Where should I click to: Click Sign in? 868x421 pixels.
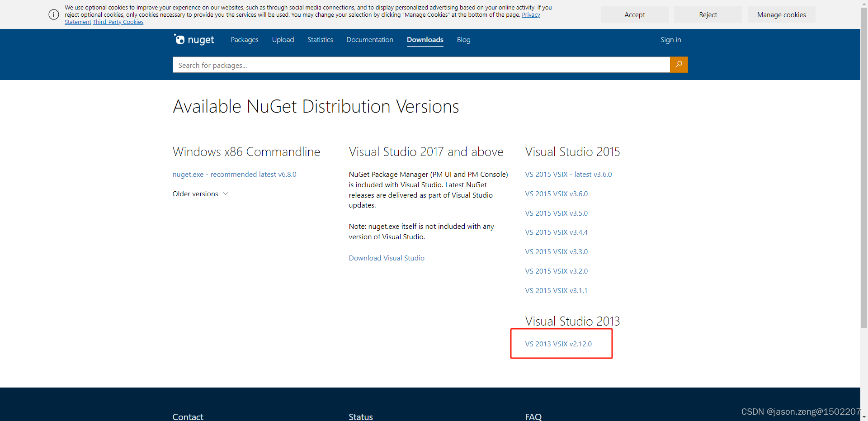(670, 40)
